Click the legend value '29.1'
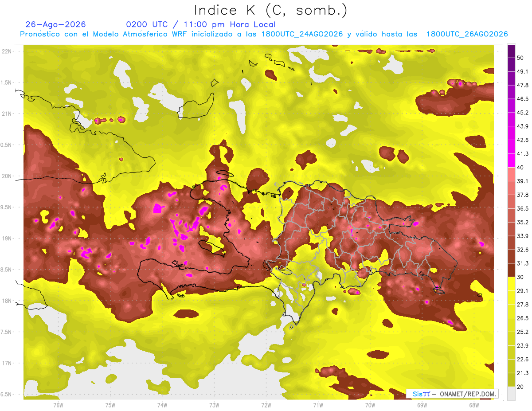 pyautogui.click(x=522, y=291)
